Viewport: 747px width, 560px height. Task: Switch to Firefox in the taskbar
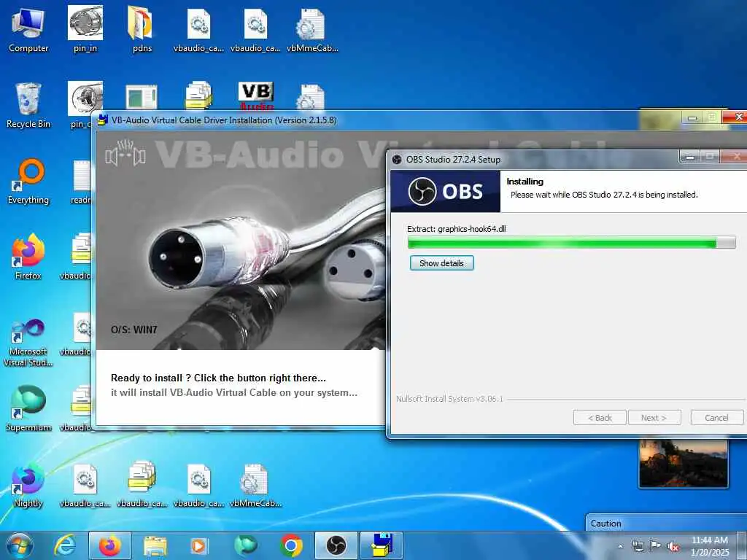(x=110, y=545)
